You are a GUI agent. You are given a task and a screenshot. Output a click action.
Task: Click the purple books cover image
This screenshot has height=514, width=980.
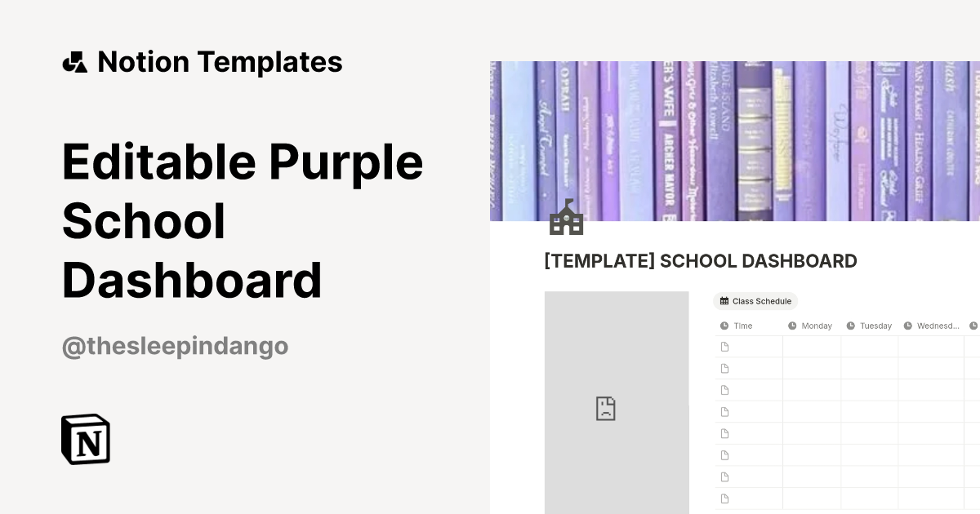coord(735,139)
